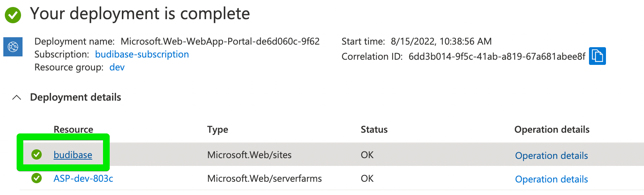644x195 pixels.
Task: Click the success check icon beside ASP-dev-803c
Action: [x=37, y=178]
